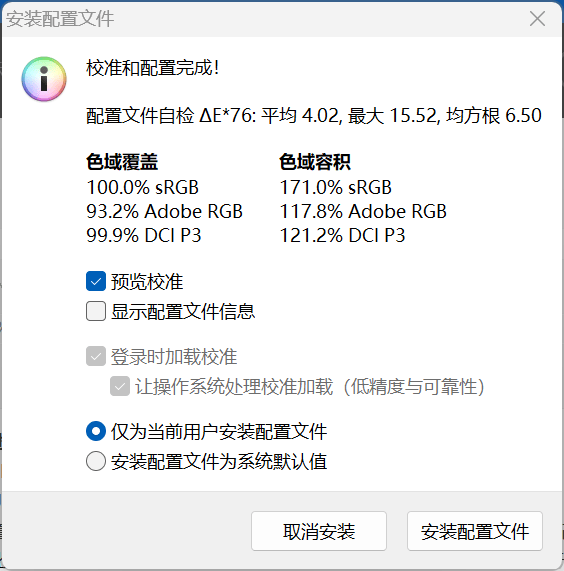
Task: Close the 安装配置文件 dialog window
Action: click(537, 19)
